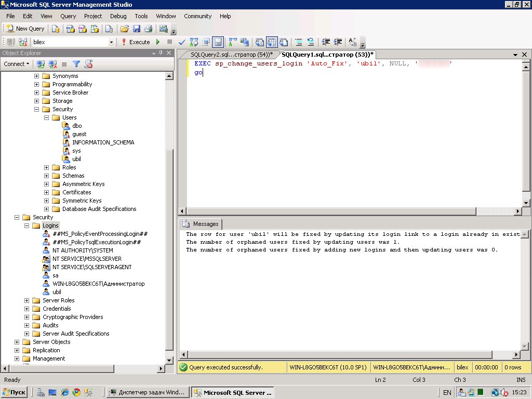Refresh the Object Explorer tree

(x=88, y=64)
